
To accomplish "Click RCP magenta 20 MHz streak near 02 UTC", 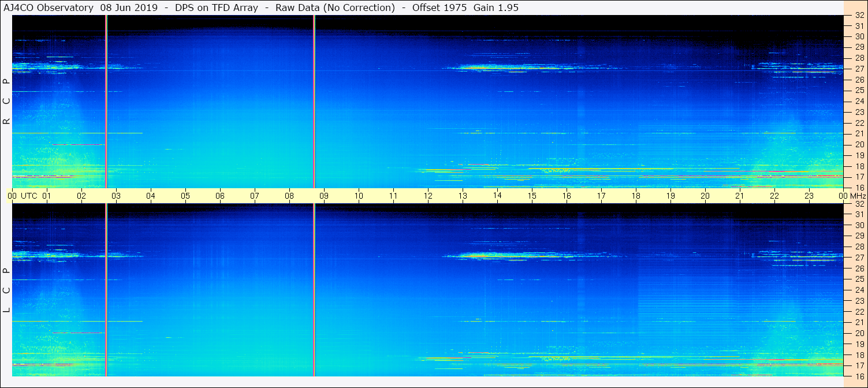I will (78, 144).
